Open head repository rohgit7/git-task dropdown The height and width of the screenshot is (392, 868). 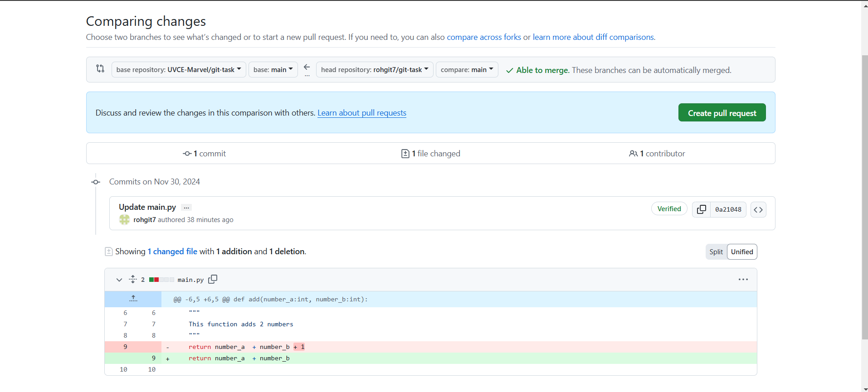(375, 69)
